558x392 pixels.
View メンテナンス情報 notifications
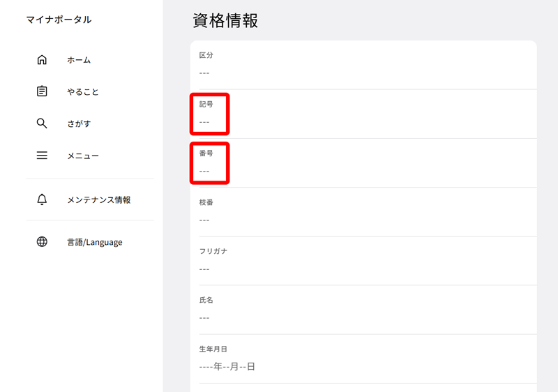pyautogui.click(x=98, y=200)
